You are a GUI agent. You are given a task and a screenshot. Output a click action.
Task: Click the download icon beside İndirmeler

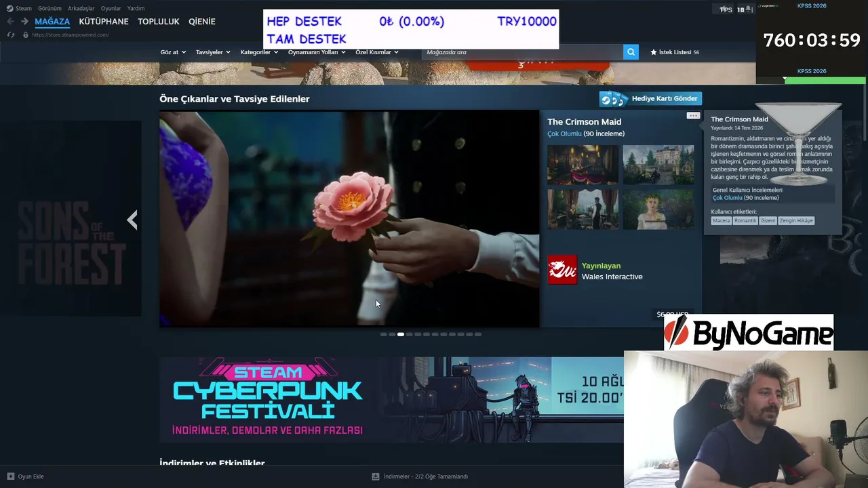click(x=376, y=476)
